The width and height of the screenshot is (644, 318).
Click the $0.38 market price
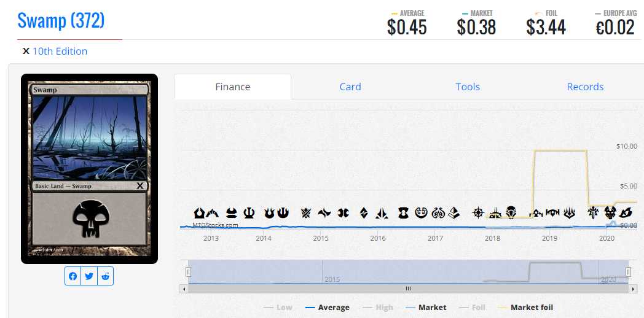476,28
